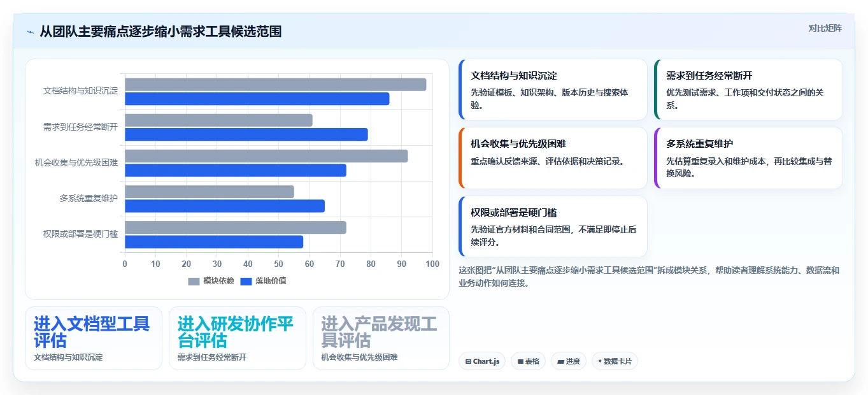Select the grey bar for 权限或部署是硬门槛
This screenshot has height=395, width=868.
pos(236,227)
